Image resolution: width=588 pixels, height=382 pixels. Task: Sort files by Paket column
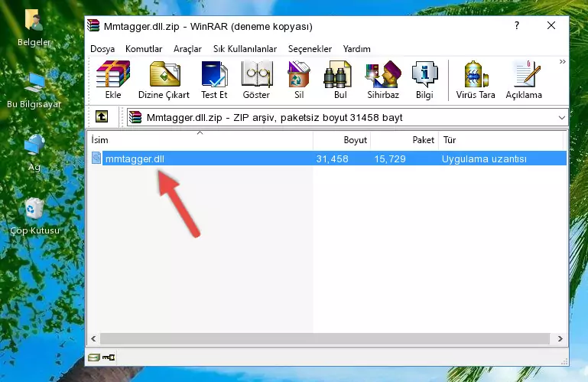(x=404, y=140)
